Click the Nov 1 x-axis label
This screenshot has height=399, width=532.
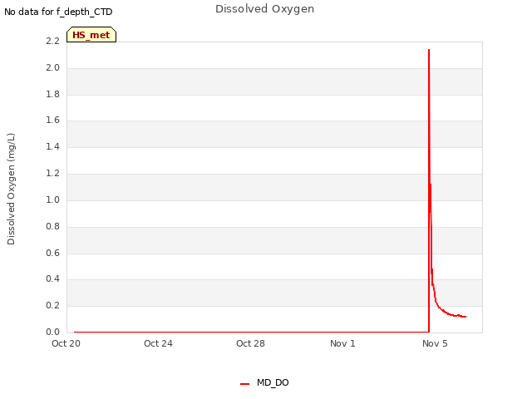pos(342,343)
